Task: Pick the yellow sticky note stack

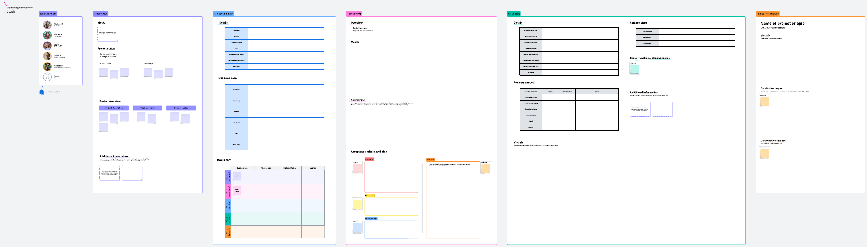Action: [x=357, y=205]
